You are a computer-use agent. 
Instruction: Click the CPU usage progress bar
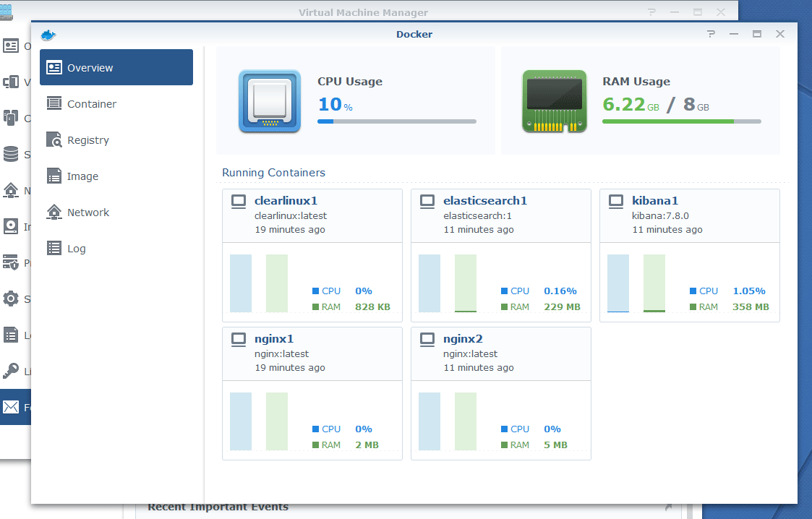[397, 121]
